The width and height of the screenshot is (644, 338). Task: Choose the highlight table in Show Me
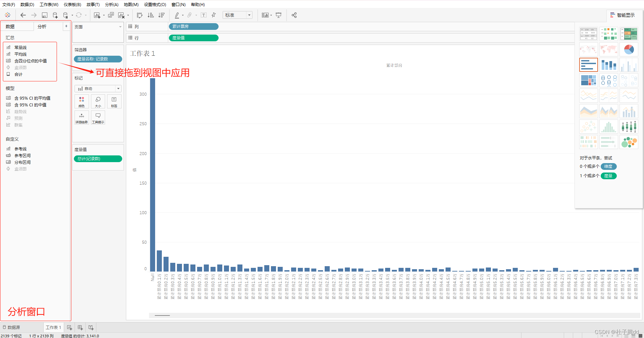click(x=629, y=34)
